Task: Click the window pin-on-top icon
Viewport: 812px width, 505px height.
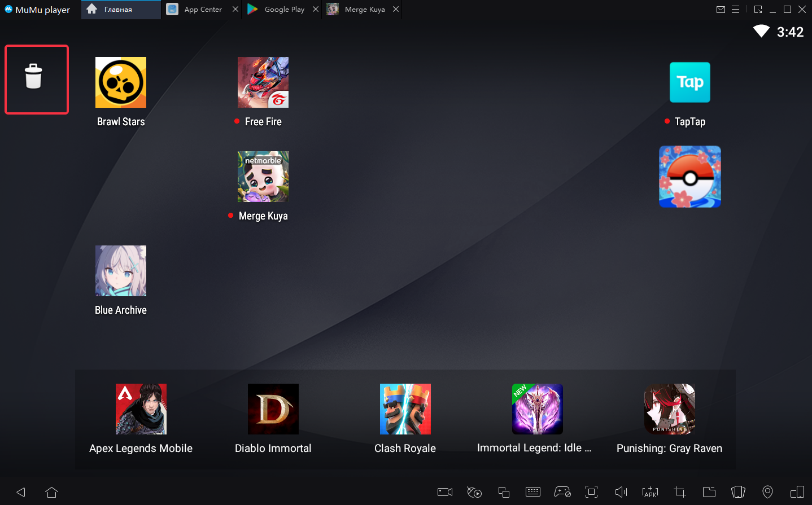Action: click(x=758, y=10)
